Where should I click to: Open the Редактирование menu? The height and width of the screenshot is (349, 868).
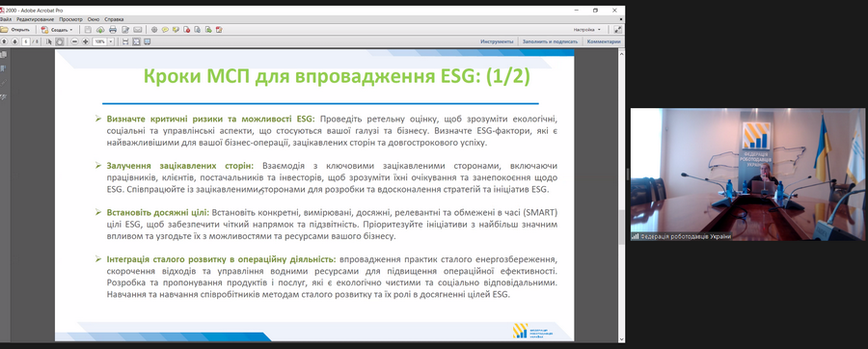(x=35, y=19)
